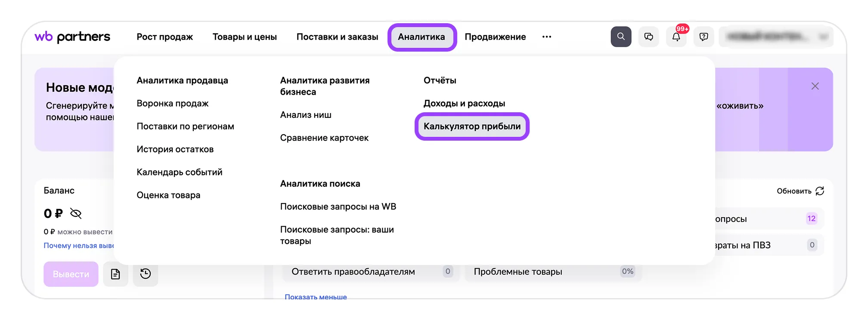Open the Продвижение navigation menu

click(x=495, y=37)
